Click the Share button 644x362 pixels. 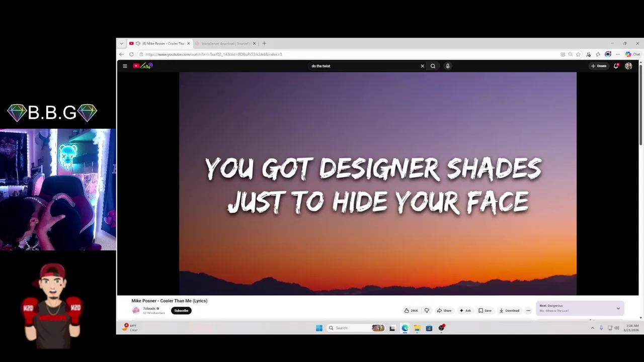tap(444, 311)
